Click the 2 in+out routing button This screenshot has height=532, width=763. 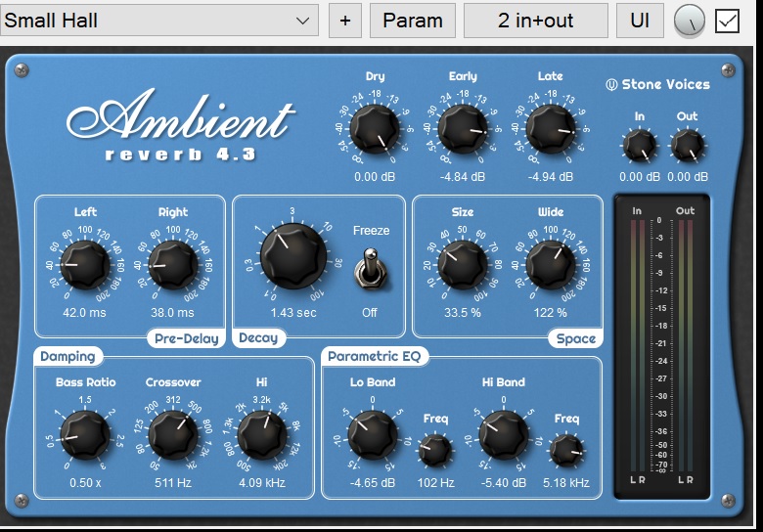[x=535, y=21]
